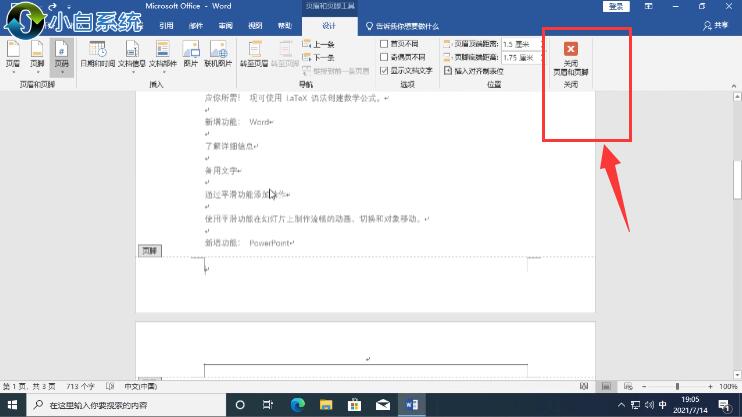Open Task View from taskbar
This screenshot has height=417, width=742.
268,405
